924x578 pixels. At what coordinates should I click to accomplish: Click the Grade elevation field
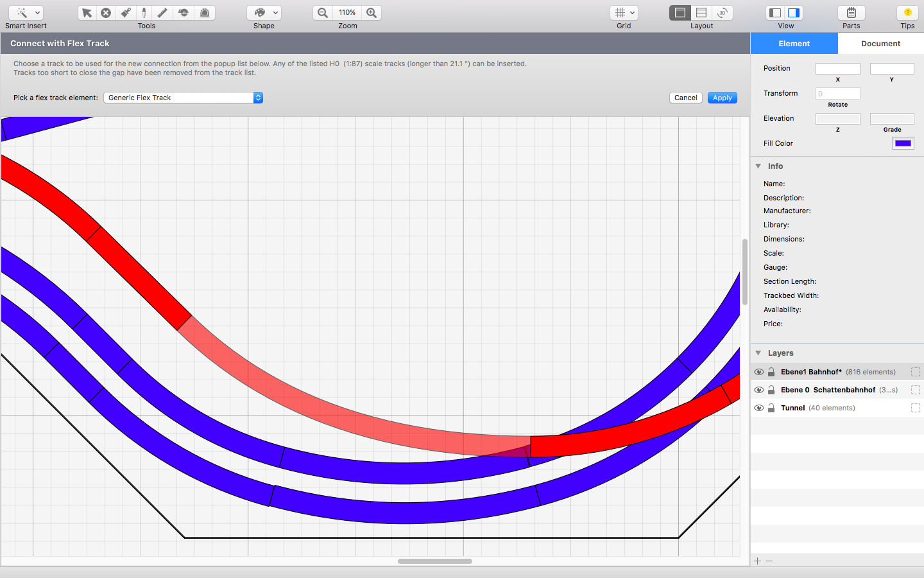point(892,119)
